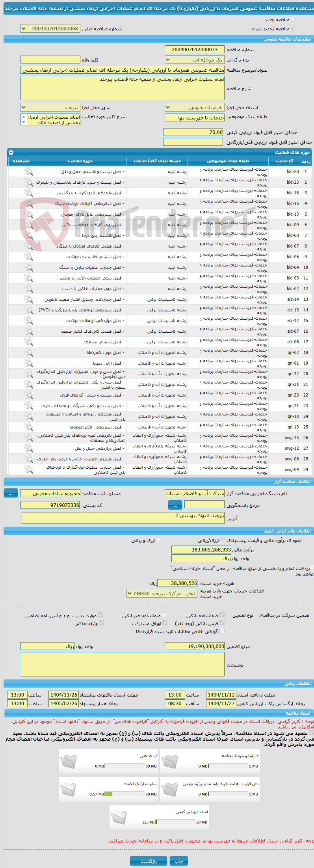Open bank account info dropdown
Viewport: 314px width, 868px height.
pos(162,594)
